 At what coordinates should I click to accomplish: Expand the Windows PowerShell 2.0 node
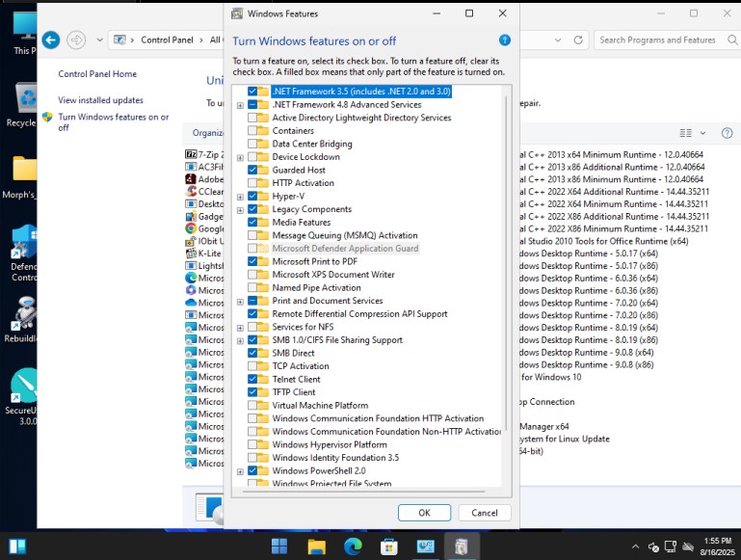[240, 471]
